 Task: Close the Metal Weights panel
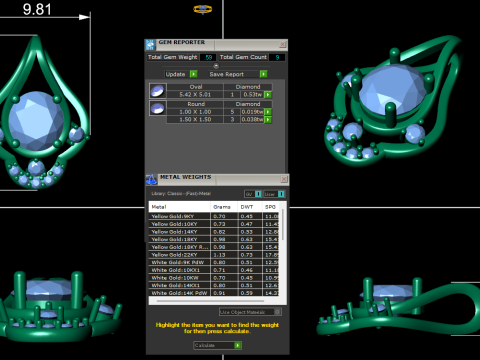tap(284, 179)
